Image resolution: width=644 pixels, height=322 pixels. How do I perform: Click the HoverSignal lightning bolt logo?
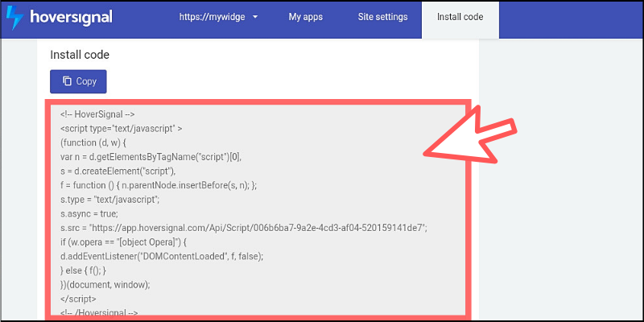point(14,18)
